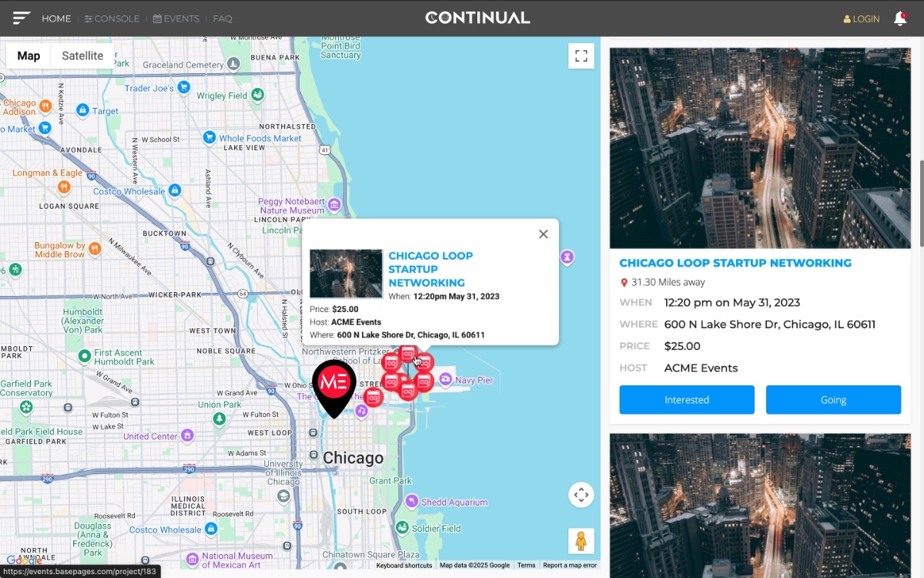Click Report a map error link

click(570, 566)
